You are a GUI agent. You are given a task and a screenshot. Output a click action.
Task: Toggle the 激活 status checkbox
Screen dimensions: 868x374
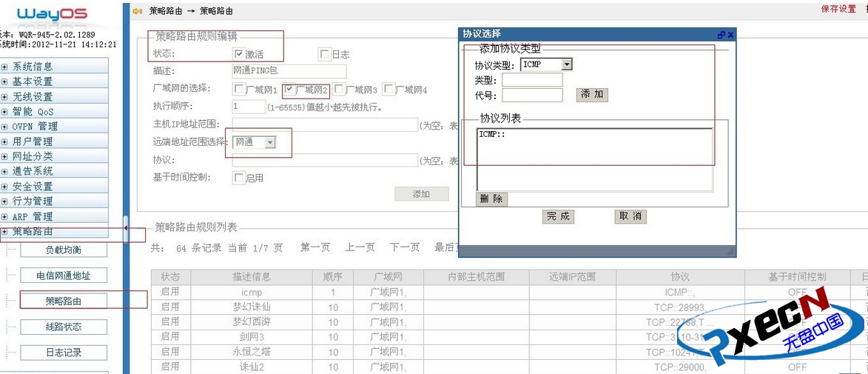pyautogui.click(x=238, y=54)
